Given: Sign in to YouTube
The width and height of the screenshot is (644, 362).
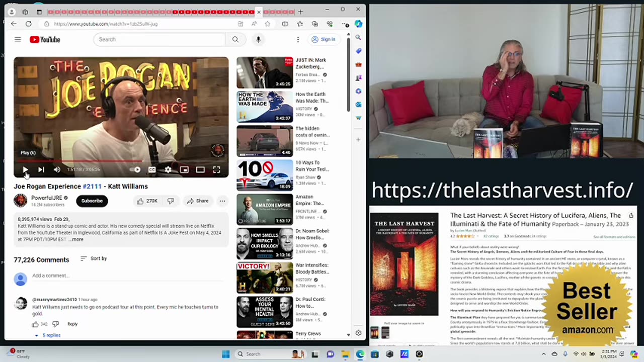Looking at the screenshot, I should click(323, 39).
